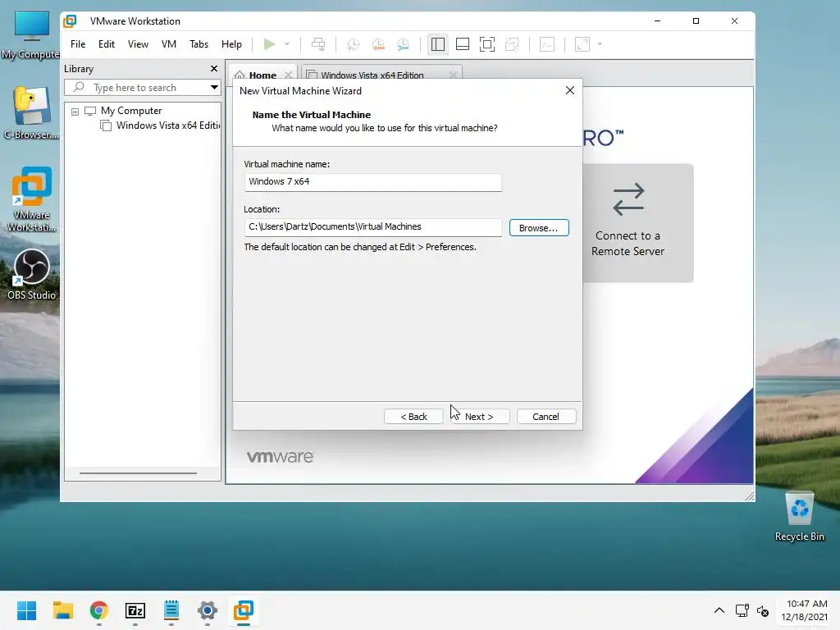Select the My Computer desktop icon
840x630 pixels.
click(x=31, y=34)
